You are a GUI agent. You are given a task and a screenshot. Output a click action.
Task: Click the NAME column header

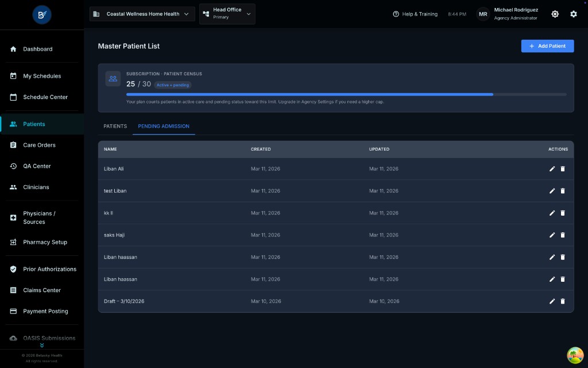(110, 149)
